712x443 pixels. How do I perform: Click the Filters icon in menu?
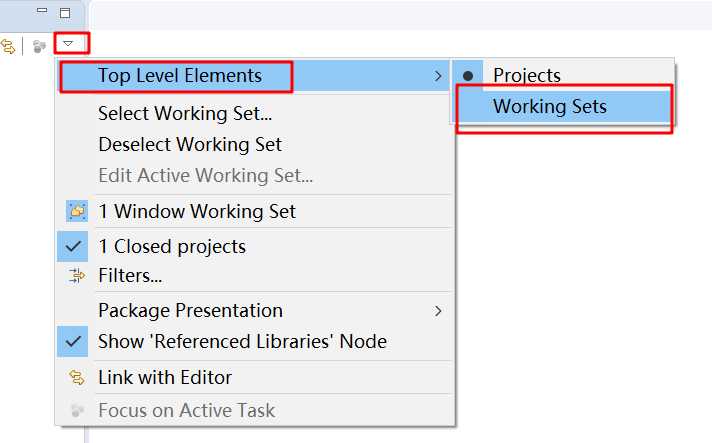point(77,276)
